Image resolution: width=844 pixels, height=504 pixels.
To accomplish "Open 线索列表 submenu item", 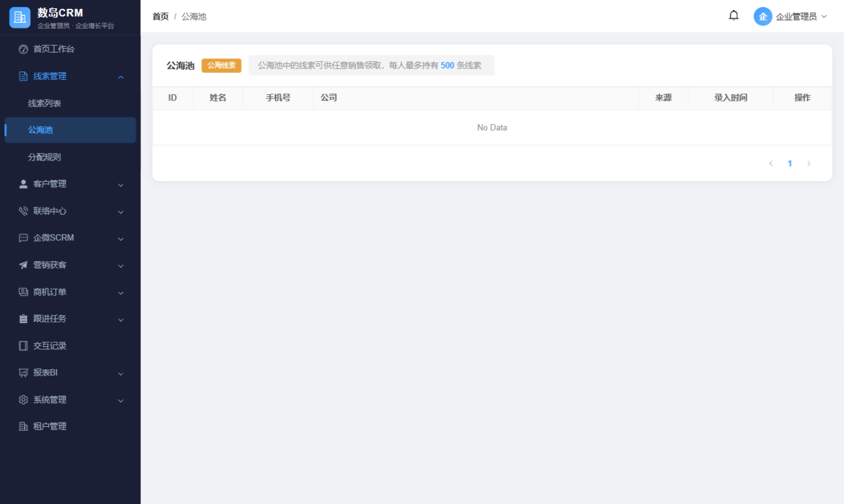I will [70, 103].
